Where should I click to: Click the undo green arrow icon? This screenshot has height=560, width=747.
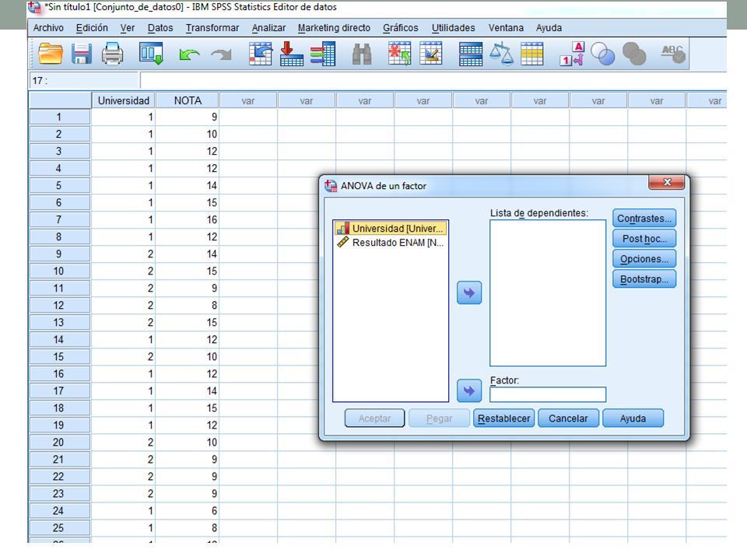tap(189, 54)
